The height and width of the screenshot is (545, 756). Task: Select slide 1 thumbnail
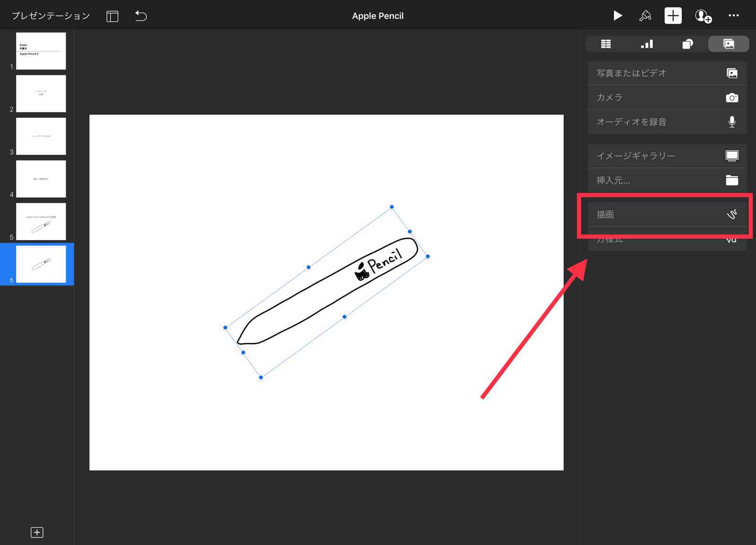(41, 51)
